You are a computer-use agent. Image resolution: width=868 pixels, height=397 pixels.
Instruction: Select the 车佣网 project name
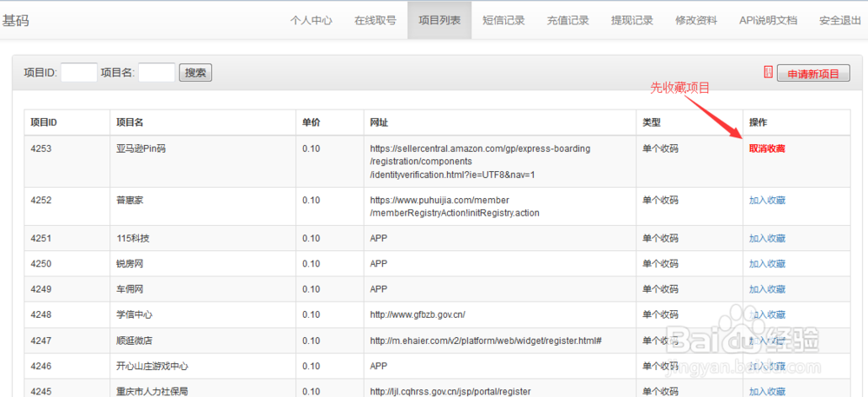pyautogui.click(x=129, y=289)
